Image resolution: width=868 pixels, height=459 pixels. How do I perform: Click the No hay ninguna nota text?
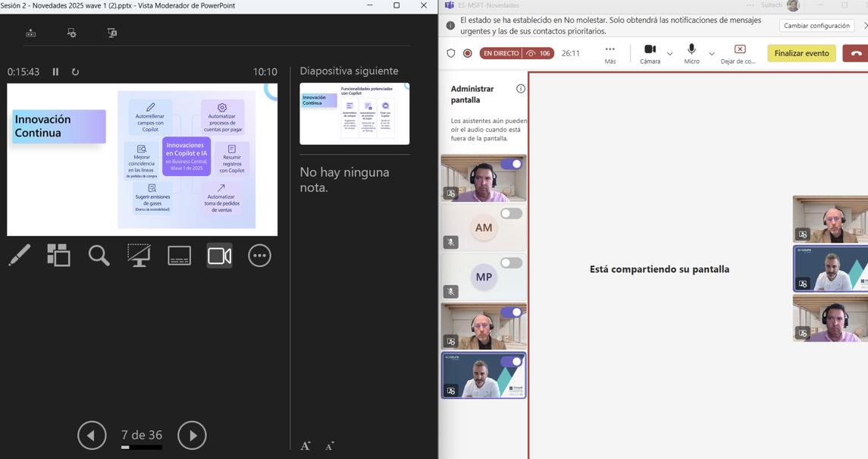[x=344, y=180]
